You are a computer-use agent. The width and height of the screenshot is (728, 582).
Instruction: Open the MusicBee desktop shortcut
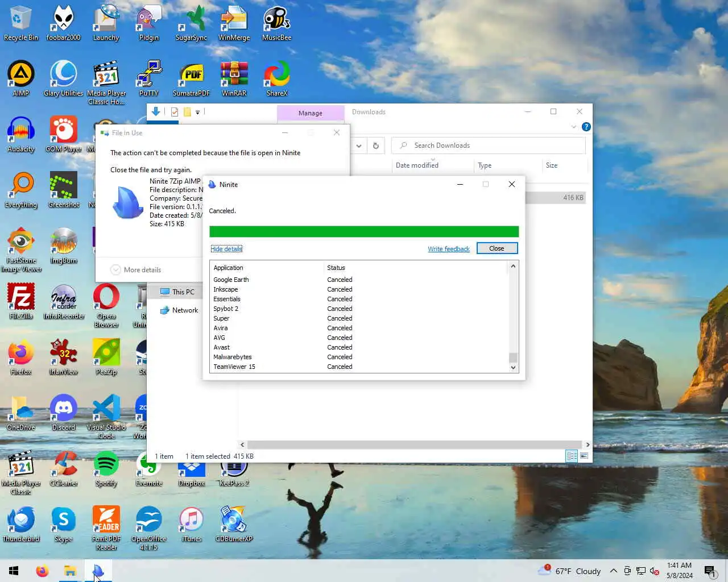pos(276,23)
